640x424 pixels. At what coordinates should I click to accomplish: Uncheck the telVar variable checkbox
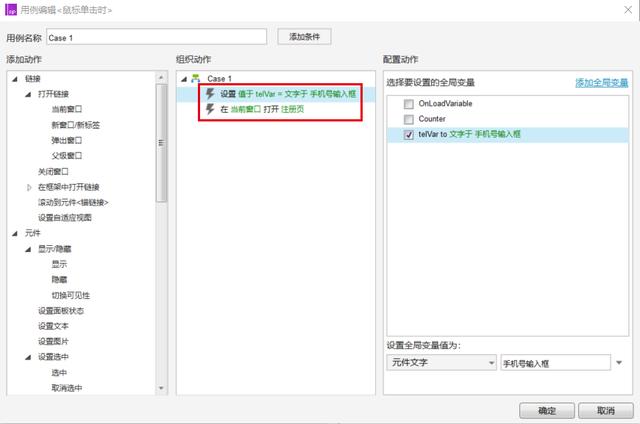point(408,134)
